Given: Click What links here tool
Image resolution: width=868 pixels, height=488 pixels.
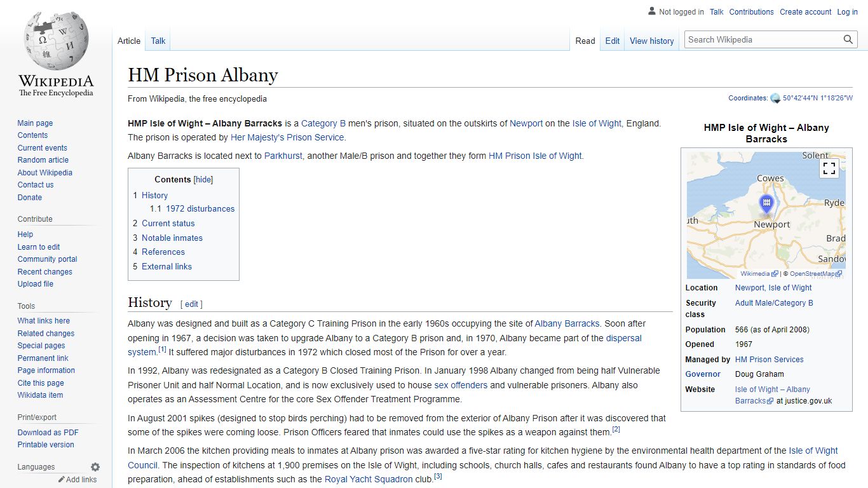Looking at the screenshot, I should click(43, 321).
